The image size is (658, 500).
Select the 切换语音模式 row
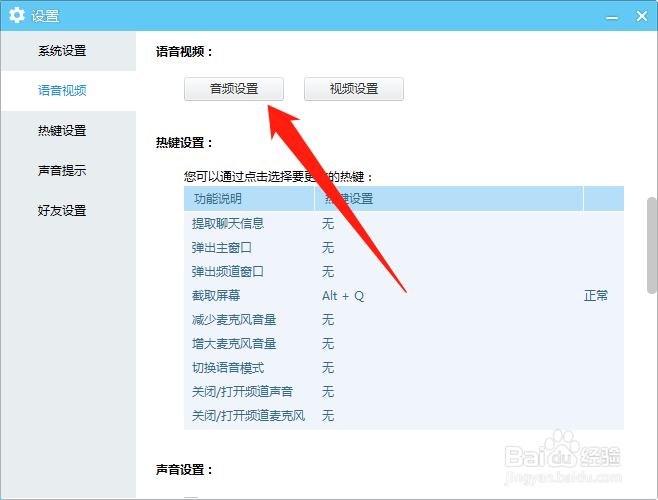click(404, 368)
